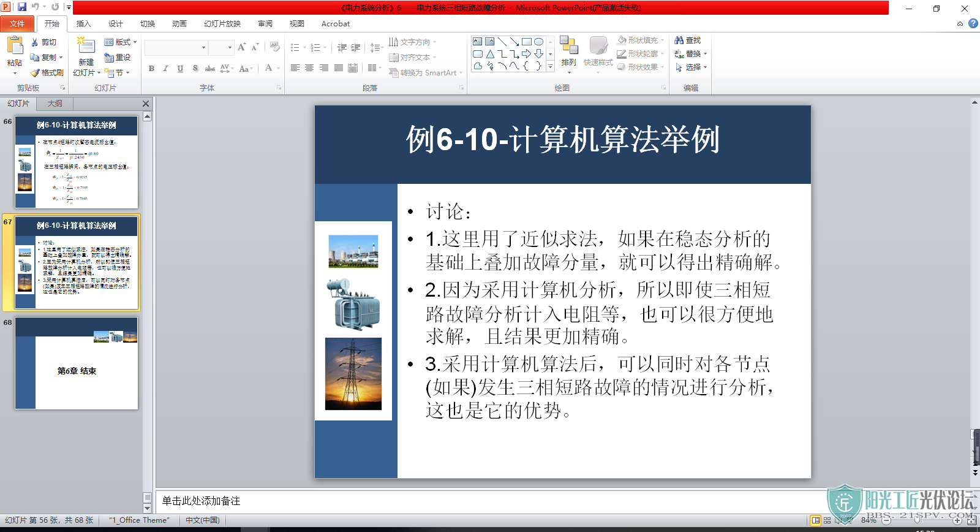Switch to the Design (设计) tab
980x532 pixels.
[115, 24]
